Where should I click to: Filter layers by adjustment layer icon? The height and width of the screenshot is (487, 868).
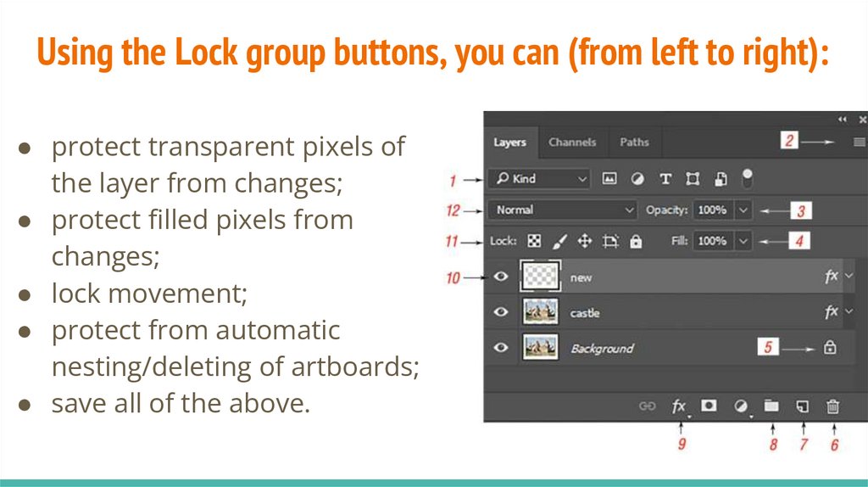tap(637, 178)
